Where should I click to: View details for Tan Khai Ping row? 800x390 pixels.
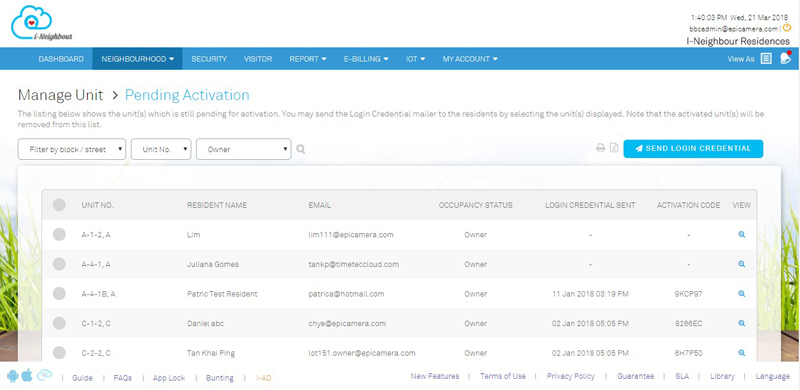tap(741, 353)
